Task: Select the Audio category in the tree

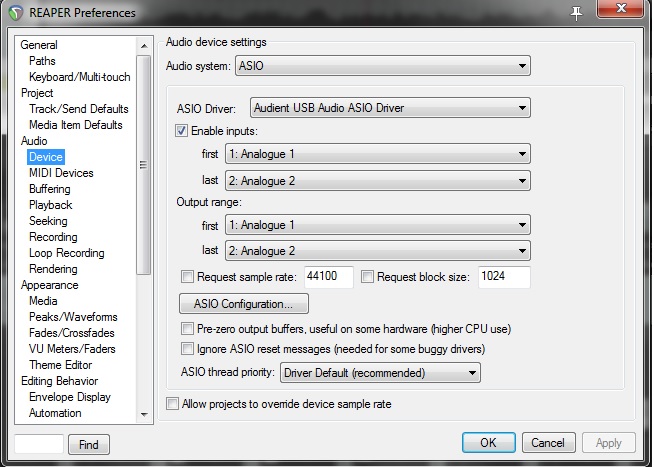Action: click(x=34, y=141)
